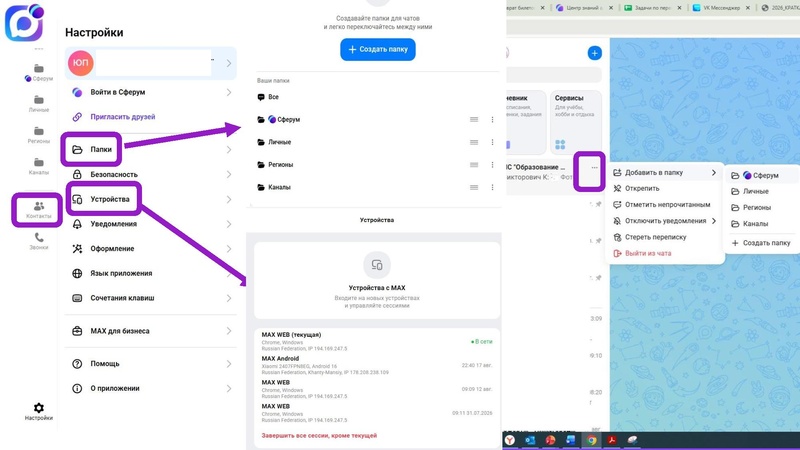Open the Сферум folder in the left sidebar
Screen dimensions: 800x450
39,72
